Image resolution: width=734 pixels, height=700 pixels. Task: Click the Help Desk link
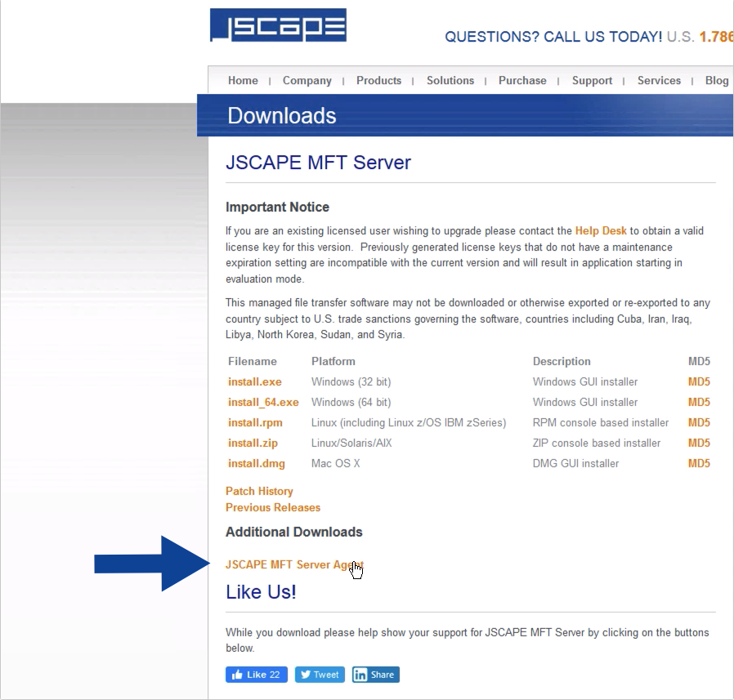click(600, 230)
